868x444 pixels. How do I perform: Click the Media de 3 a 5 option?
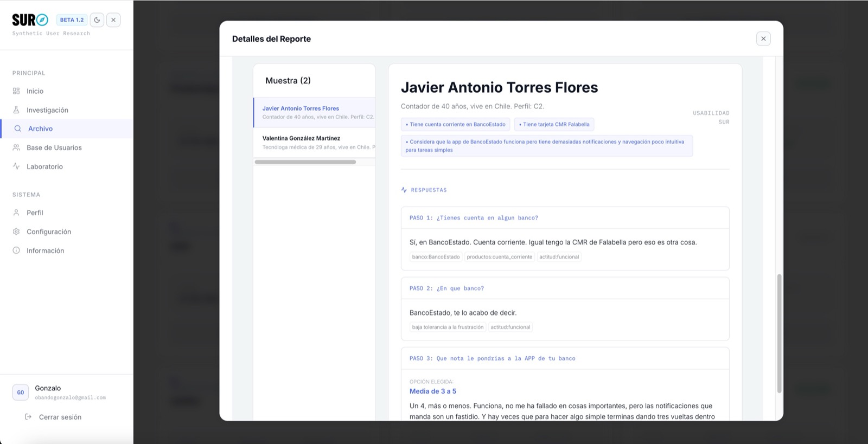click(x=433, y=391)
